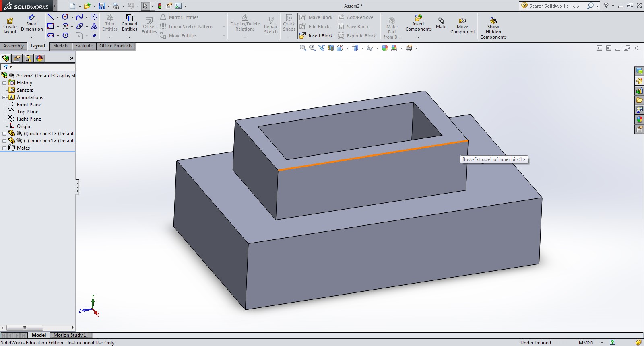Click the Open file folder icon
644x346 pixels.
(x=87, y=6)
